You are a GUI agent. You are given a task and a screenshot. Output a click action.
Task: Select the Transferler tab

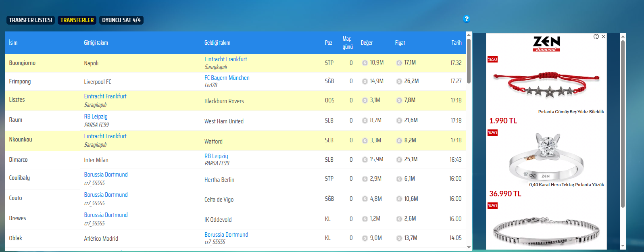click(x=77, y=20)
